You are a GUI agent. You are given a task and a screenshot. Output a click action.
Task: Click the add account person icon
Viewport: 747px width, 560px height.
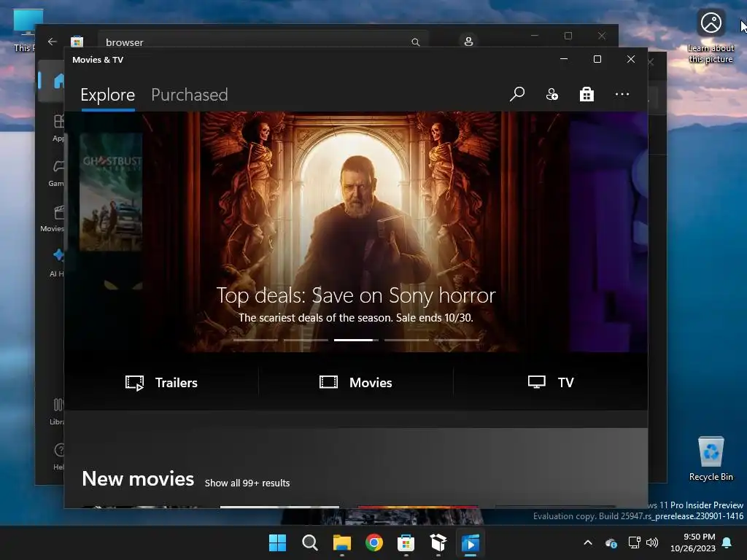click(x=551, y=94)
